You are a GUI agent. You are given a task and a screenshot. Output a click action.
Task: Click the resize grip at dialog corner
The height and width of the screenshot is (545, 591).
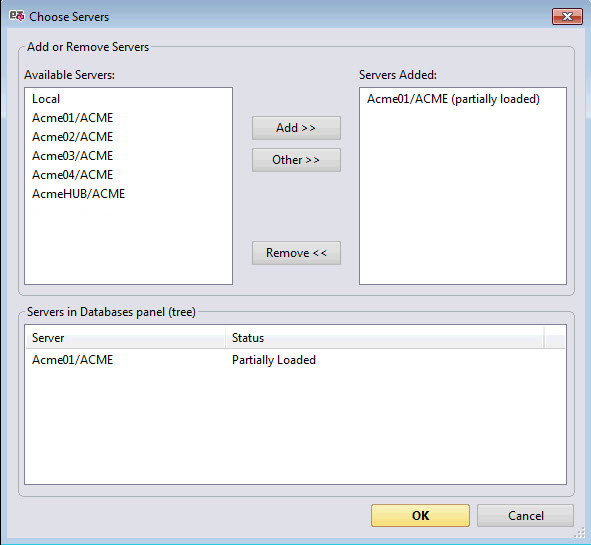(579, 533)
